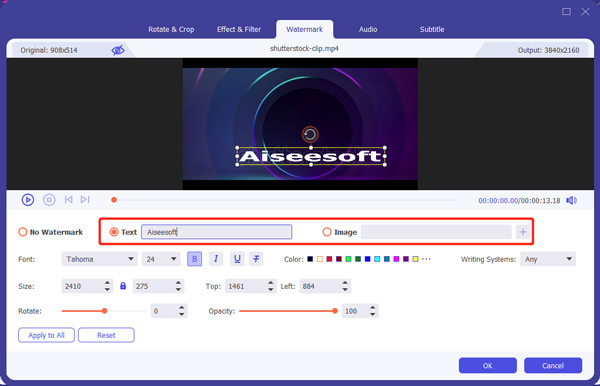Pick the red color swatch
Screen dimensions: 600x386
(x=329, y=259)
